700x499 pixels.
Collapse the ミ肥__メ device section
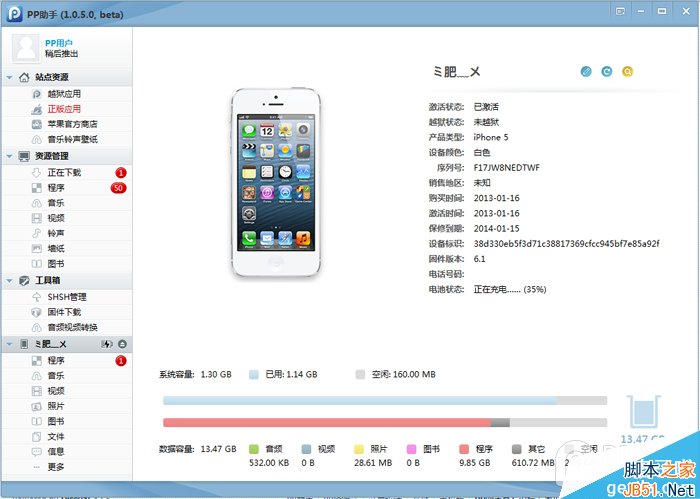click(9, 344)
